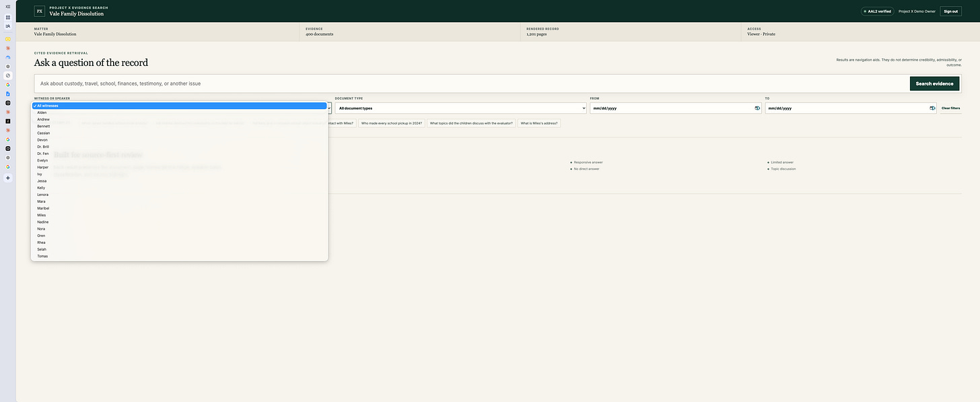Choose Evelyn from witness options
This screenshot has width=980, height=402.
[179, 160]
